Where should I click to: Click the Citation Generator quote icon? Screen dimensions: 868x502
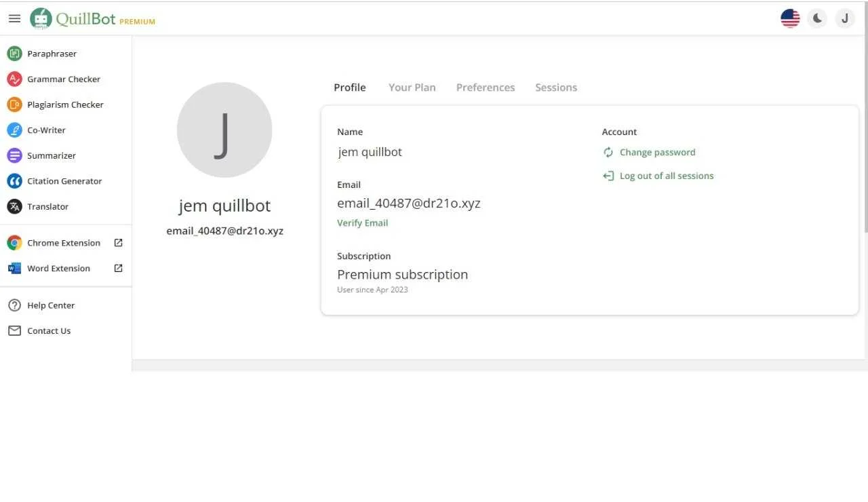pos(14,181)
